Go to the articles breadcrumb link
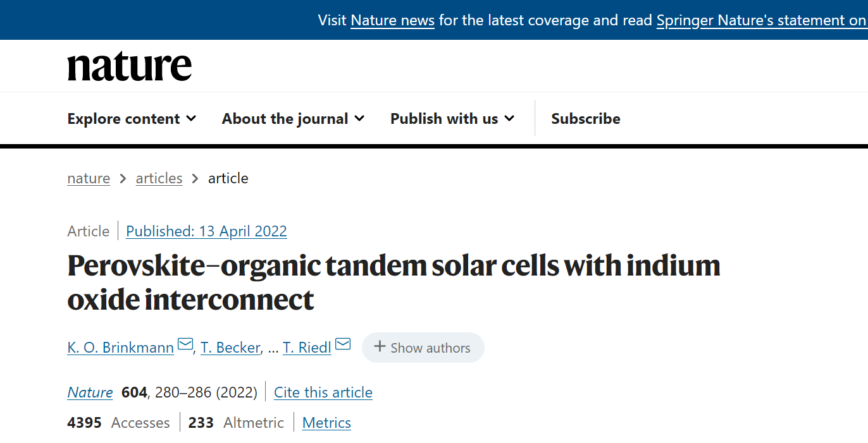Image resolution: width=868 pixels, height=443 pixels. coord(159,178)
